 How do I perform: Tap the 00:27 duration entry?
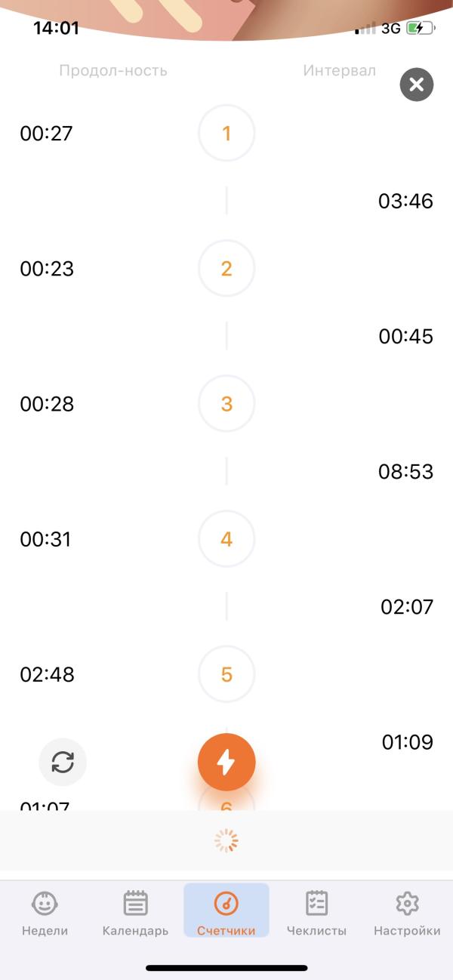[x=47, y=134]
